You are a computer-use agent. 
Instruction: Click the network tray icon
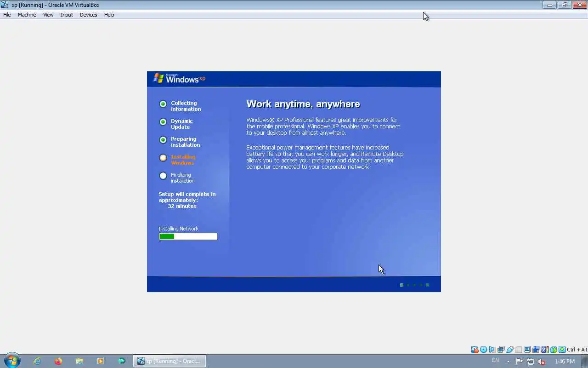531,362
